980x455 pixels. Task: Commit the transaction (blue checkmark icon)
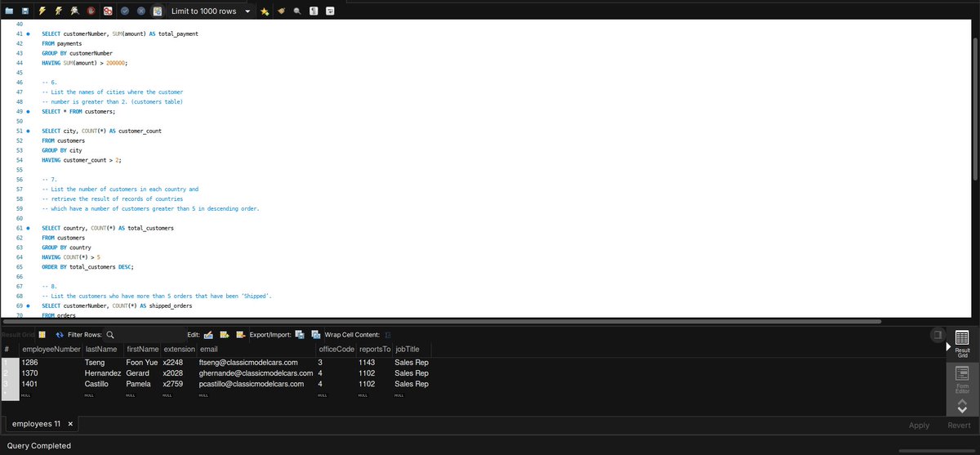click(125, 11)
